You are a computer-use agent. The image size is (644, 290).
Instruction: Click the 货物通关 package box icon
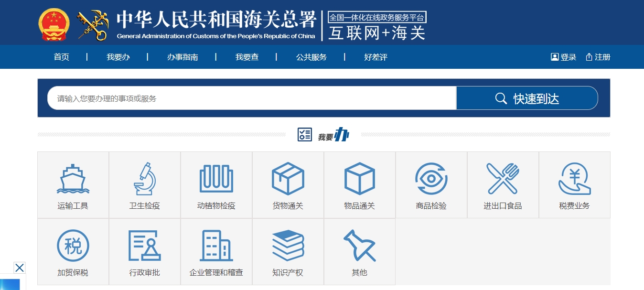point(288,179)
